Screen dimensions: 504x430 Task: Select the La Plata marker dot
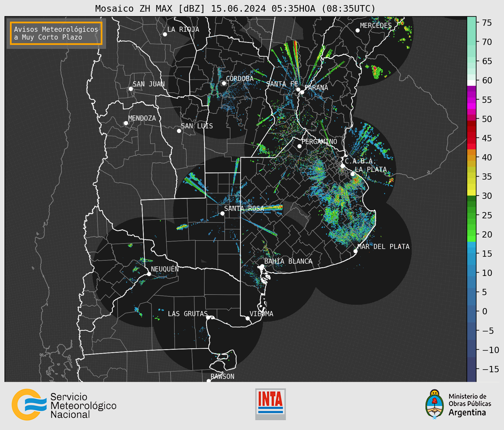(353, 174)
